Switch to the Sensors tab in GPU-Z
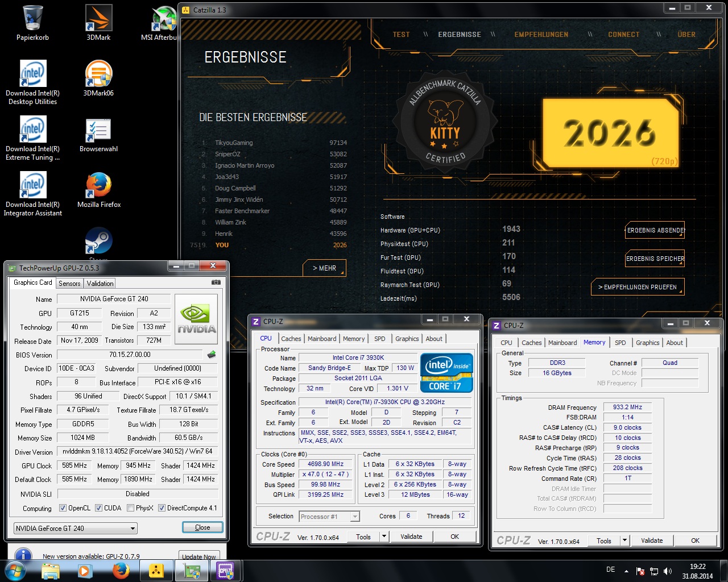 point(69,283)
